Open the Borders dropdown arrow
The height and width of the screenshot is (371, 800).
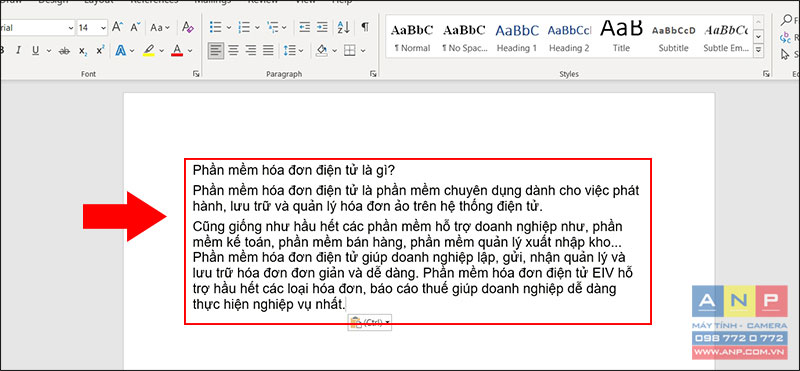pyautogui.click(x=363, y=51)
